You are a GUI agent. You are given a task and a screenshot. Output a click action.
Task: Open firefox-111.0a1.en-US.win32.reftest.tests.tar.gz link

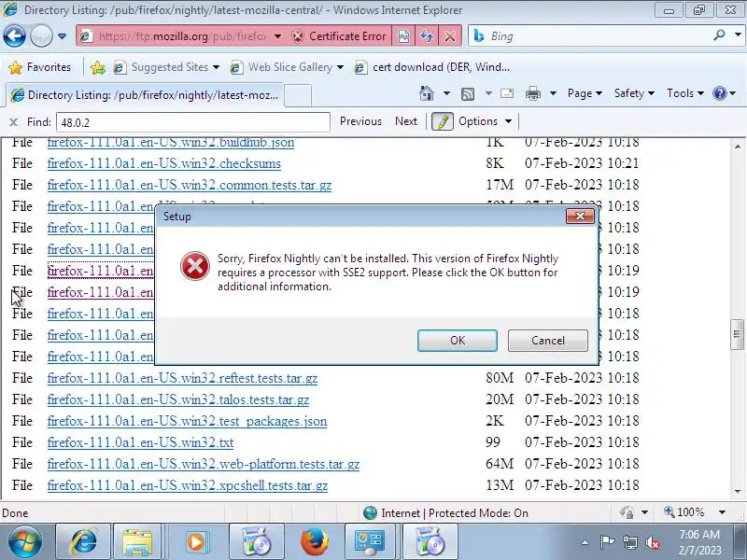[182, 378]
